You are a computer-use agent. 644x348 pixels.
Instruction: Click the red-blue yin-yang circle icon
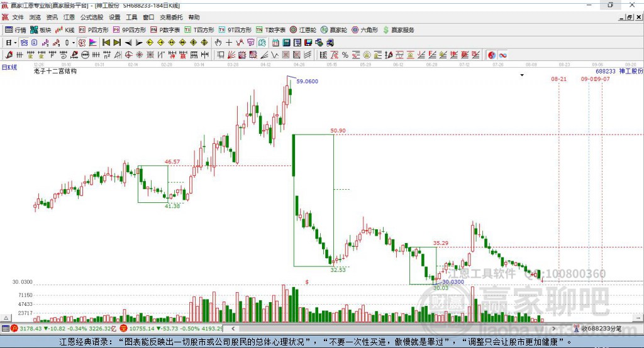tap(492, 55)
